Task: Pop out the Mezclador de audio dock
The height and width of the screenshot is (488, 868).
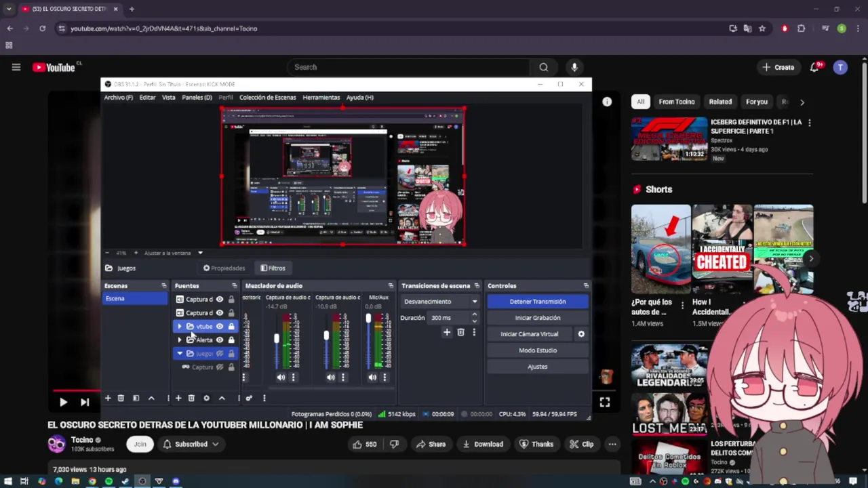Action: (x=391, y=286)
